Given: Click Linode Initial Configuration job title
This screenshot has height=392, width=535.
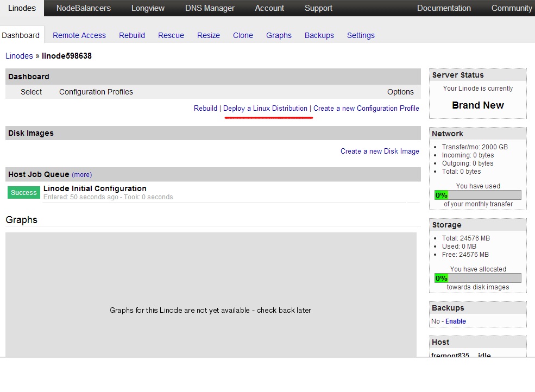Looking at the screenshot, I should (95, 188).
